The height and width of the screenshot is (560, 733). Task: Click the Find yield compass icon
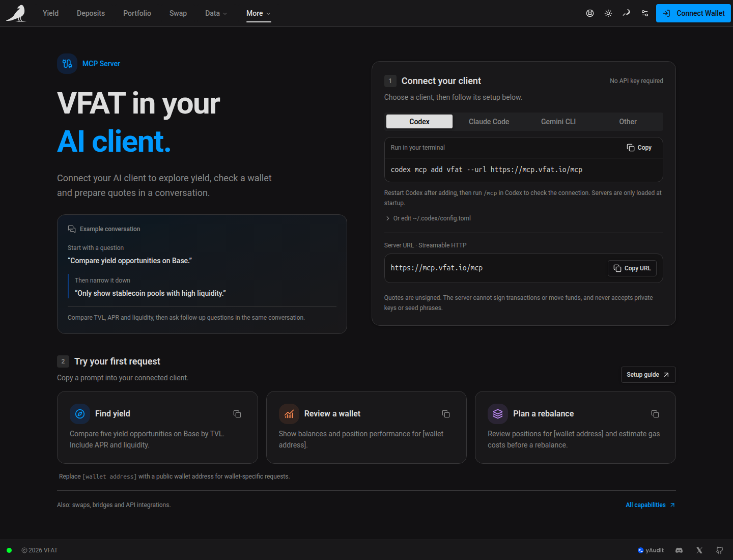80,414
